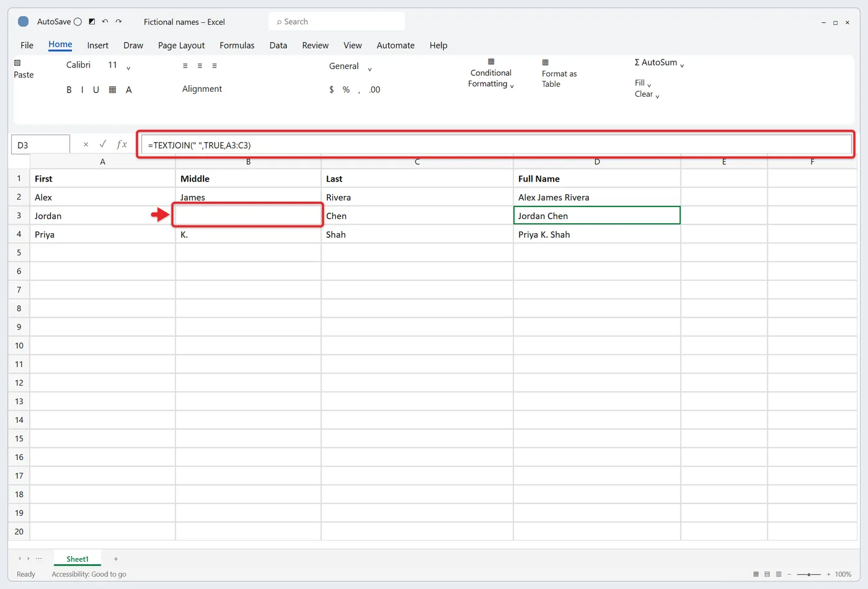Screen dimensions: 868x589
Task: Select column A header
Action: tap(102, 162)
